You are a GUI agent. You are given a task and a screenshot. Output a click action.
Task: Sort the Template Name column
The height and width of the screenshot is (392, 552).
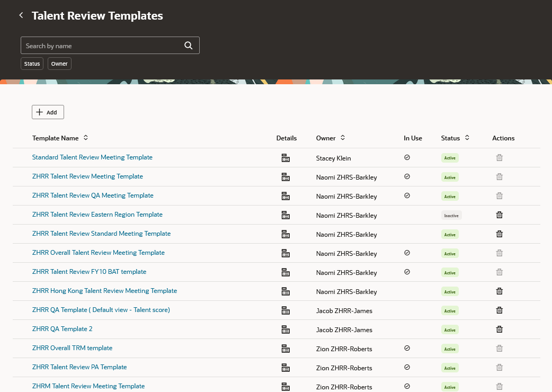(x=85, y=138)
